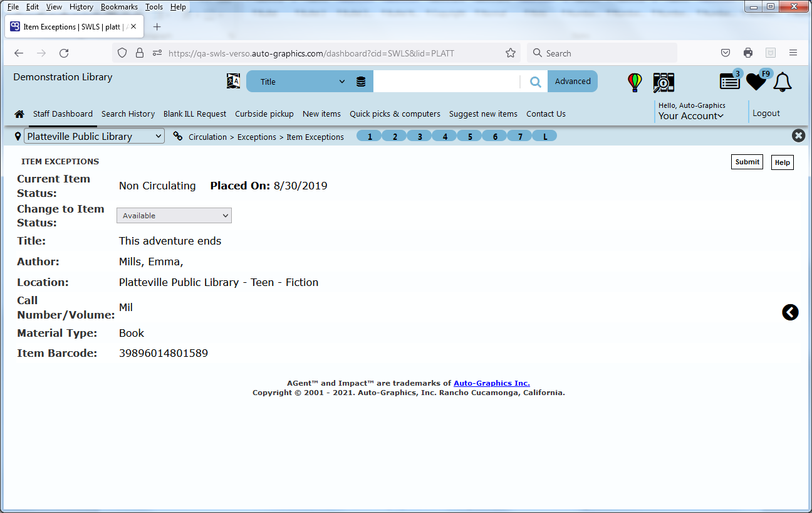Viewport: 812px width, 513px height.
Task: Open Curbside pickup page
Action: tap(264, 114)
